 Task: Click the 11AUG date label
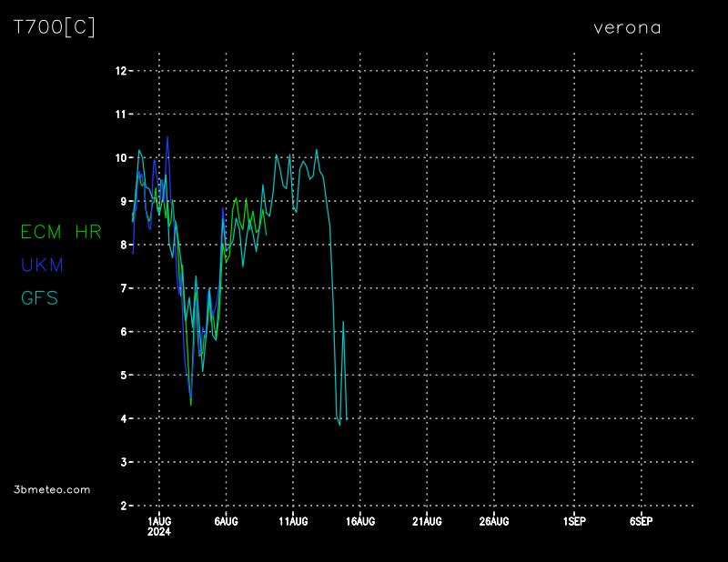click(x=293, y=521)
